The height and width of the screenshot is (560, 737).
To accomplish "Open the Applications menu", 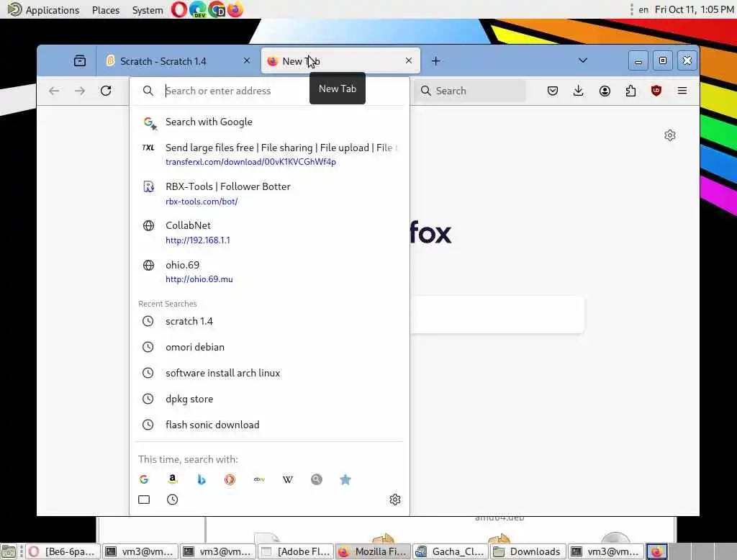I will pyautogui.click(x=44, y=9).
